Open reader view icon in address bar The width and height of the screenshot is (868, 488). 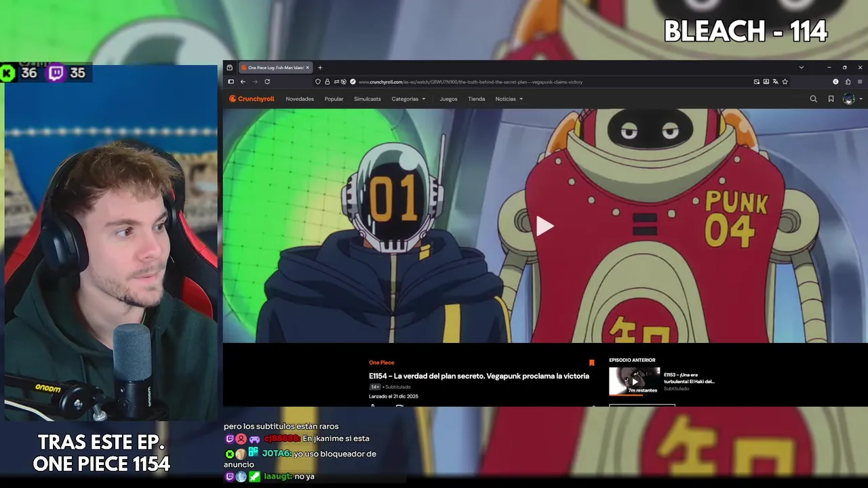pos(766,82)
